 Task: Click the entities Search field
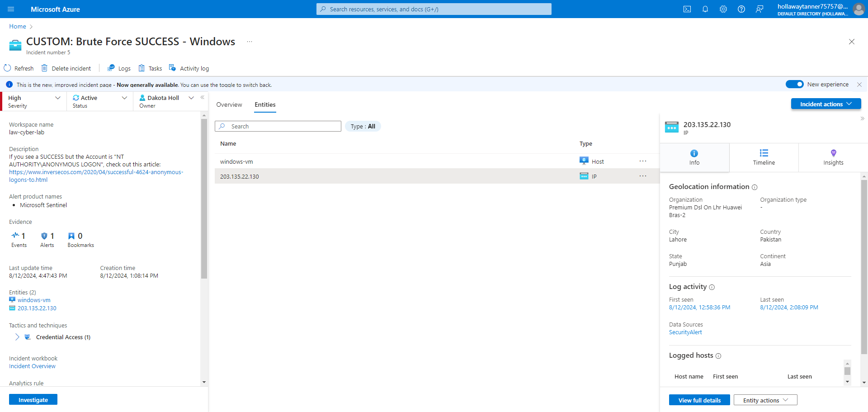click(x=278, y=126)
